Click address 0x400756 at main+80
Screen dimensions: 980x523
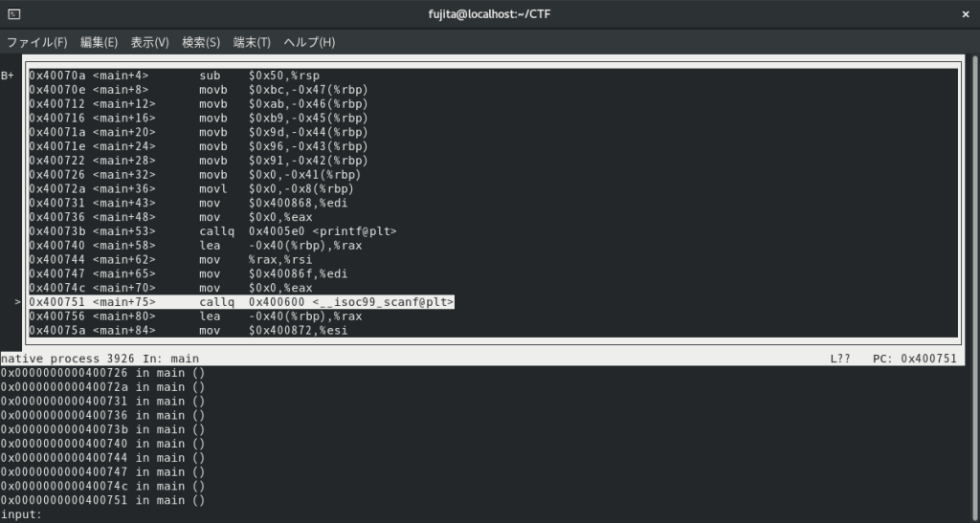58,316
